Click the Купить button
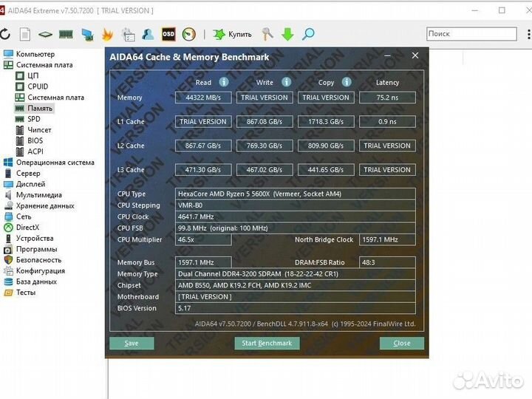The height and width of the screenshot is (399, 532). click(x=233, y=34)
